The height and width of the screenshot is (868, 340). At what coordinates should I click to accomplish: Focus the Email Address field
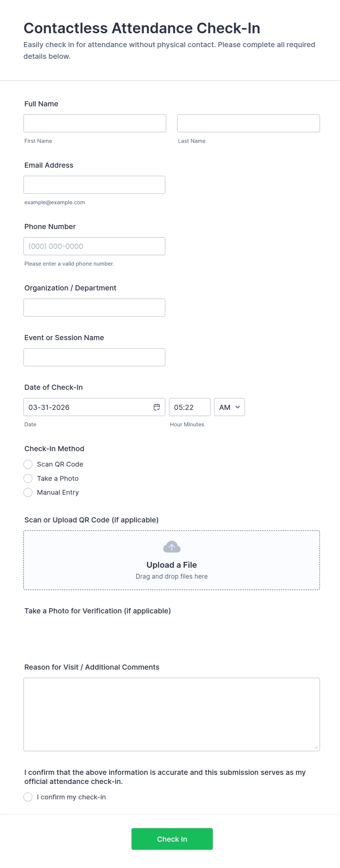[x=94, y=184]
